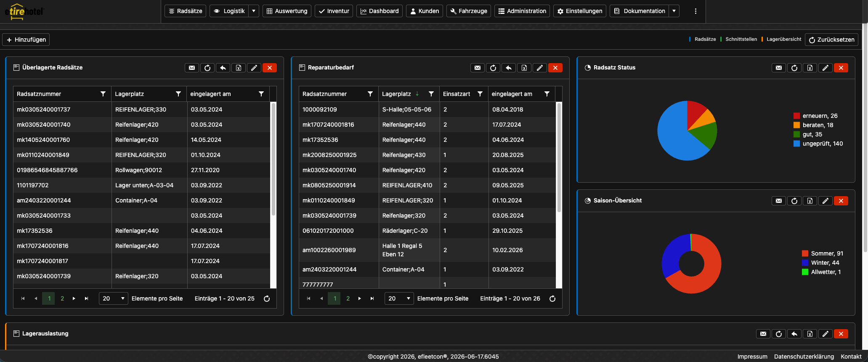
Task: Email the Lagerauslastung widget
Action: (x=763, y=334)
